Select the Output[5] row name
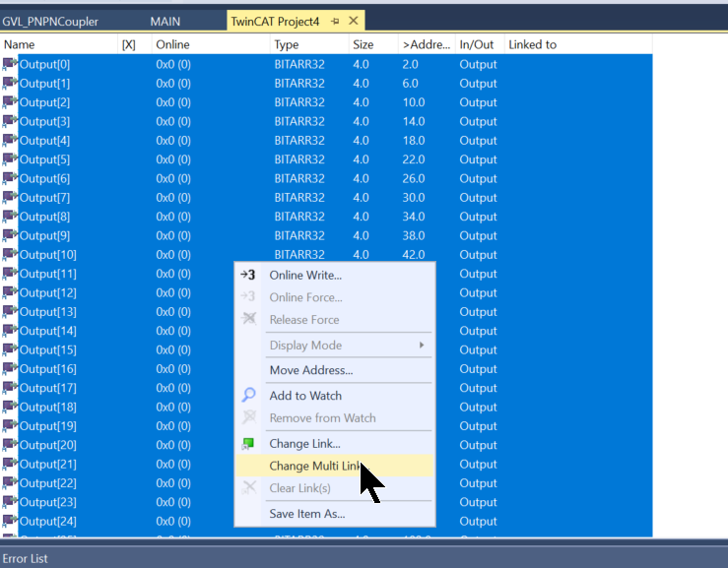Screen dimensions: 728x568 click(44, 159)
